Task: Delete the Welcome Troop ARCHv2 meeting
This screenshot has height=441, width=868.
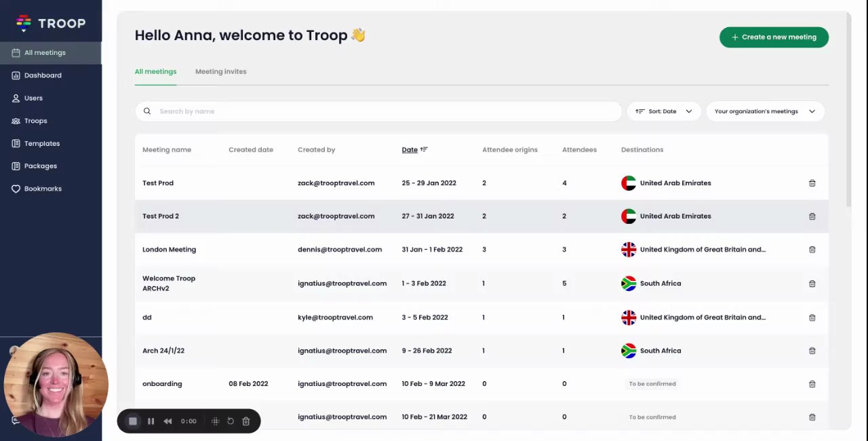Action: [x=812, y=284]
